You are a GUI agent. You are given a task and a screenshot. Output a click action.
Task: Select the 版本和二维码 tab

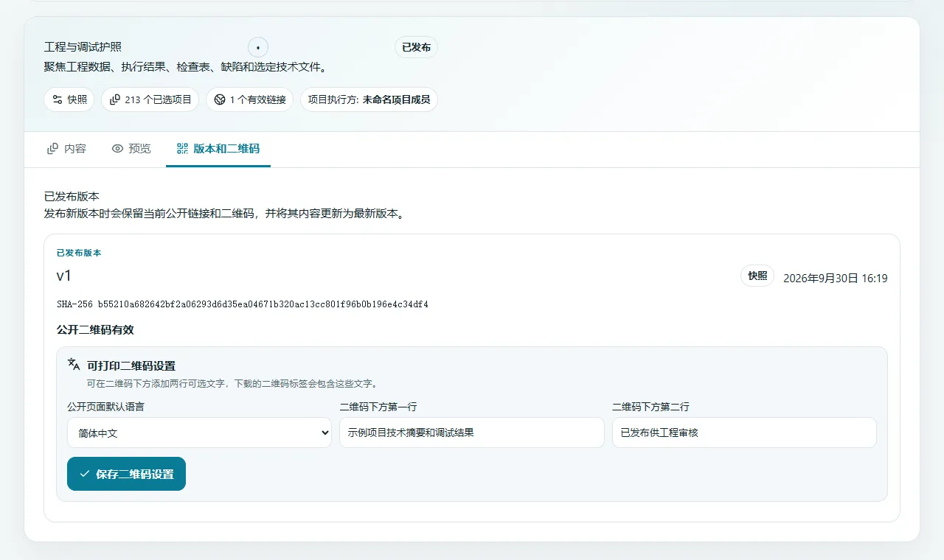(218, 149)
